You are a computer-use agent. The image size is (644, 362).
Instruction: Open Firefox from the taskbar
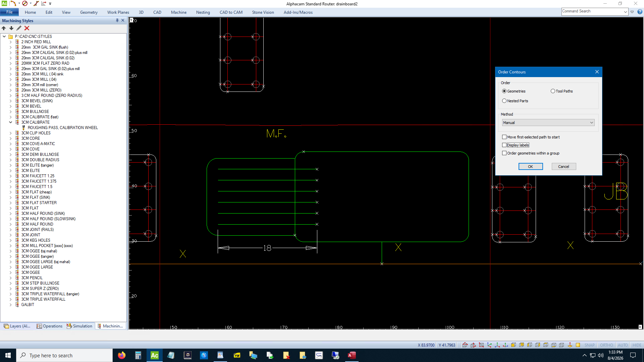[122, 355]
